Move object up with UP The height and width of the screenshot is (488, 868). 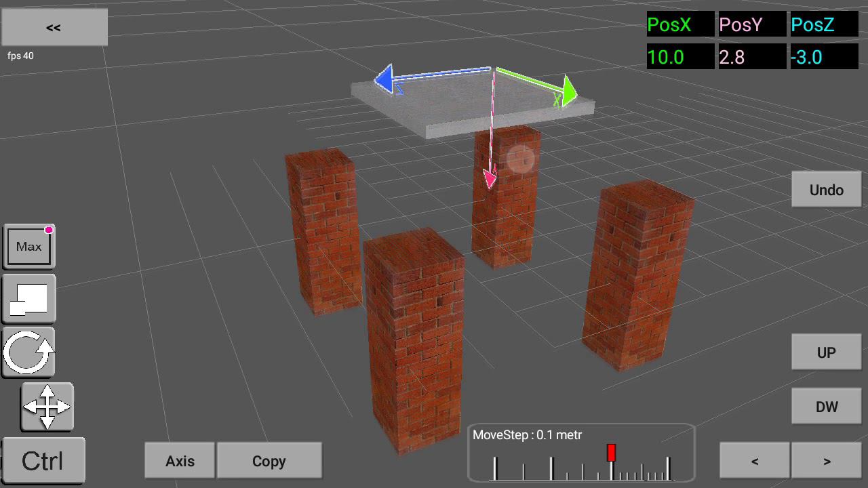(826, 352)
